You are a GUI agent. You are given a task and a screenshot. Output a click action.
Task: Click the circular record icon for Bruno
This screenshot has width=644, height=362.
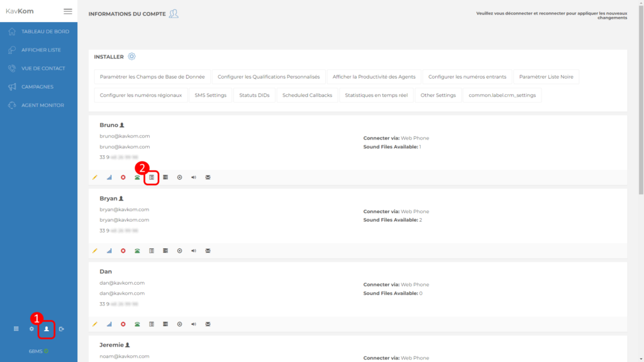(x=179, y=177)
